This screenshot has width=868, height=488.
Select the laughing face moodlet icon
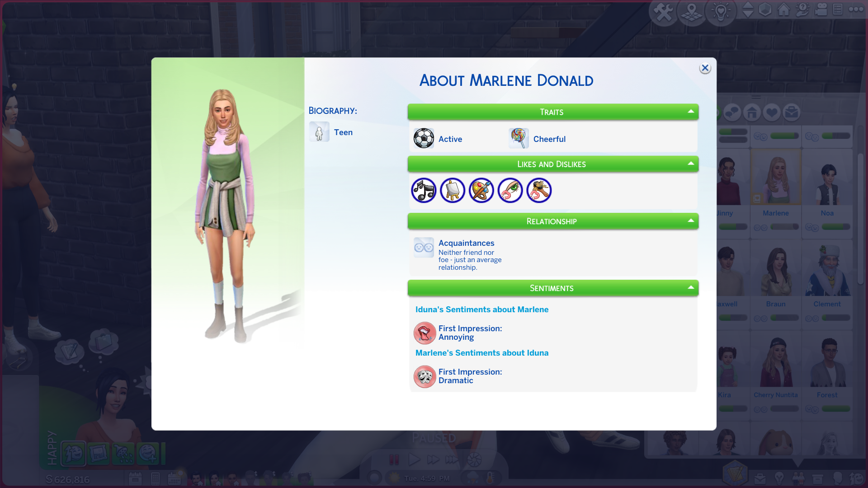(148, 453)
